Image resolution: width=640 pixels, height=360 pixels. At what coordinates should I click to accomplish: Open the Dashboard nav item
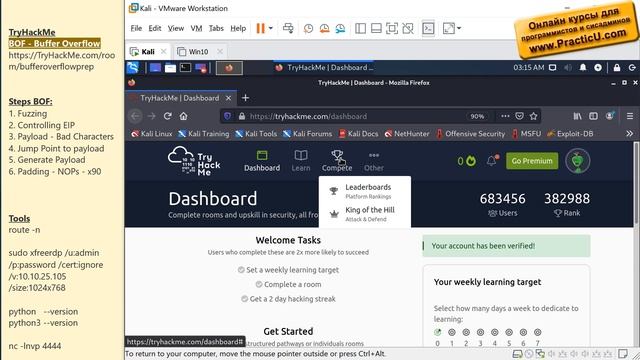coord(262,161)
